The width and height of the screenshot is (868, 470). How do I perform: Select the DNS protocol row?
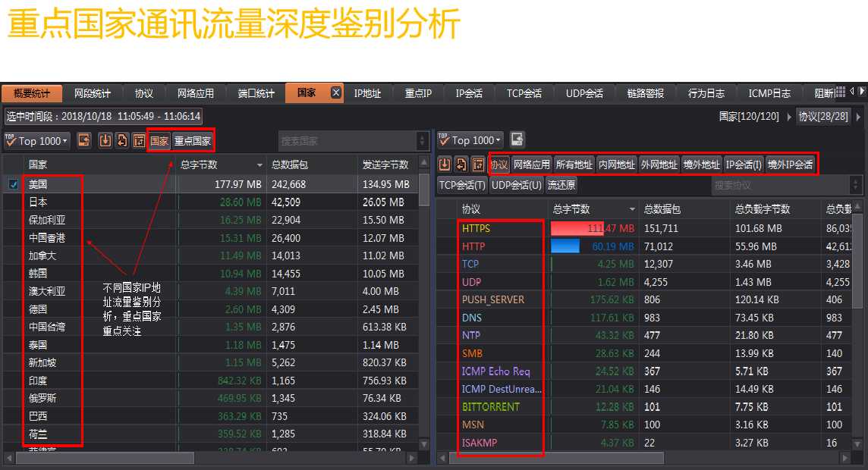pos(644,318)
